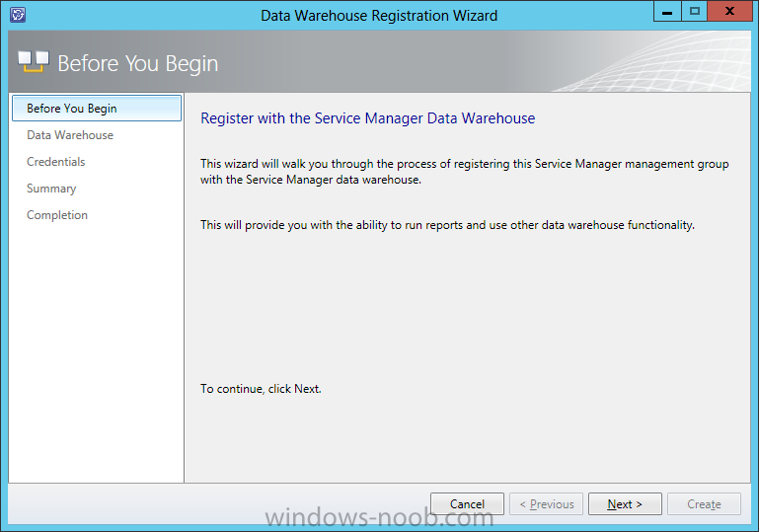The width and height of the screenshot is (759, 532).
Task: Select the Before You Begin step
Action: click(x=97, y=109)
